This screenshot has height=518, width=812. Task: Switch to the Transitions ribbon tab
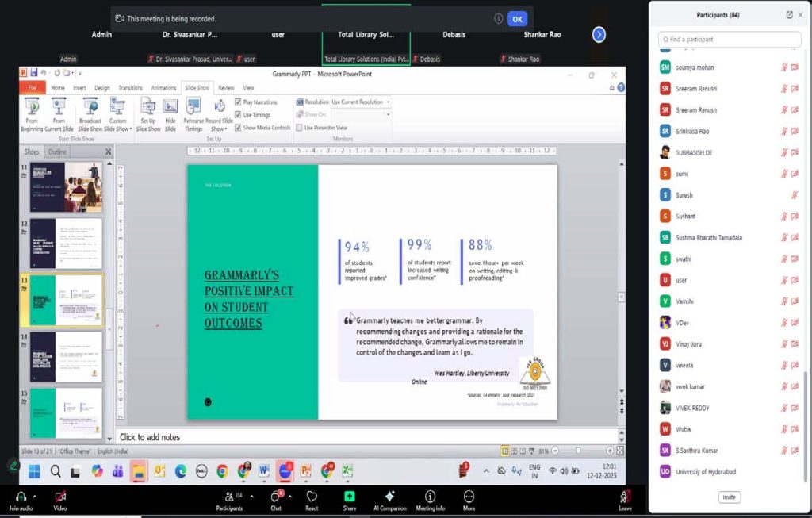(130, 88)
